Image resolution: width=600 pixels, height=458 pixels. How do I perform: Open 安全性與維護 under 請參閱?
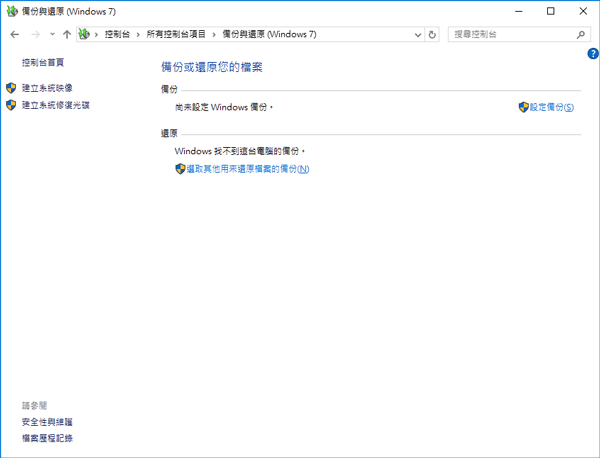(x=47, y=422)
